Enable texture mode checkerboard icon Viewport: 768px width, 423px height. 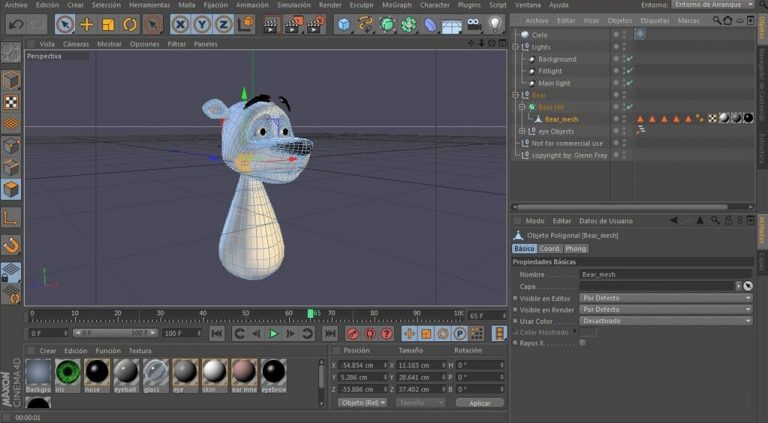(11, 102)
